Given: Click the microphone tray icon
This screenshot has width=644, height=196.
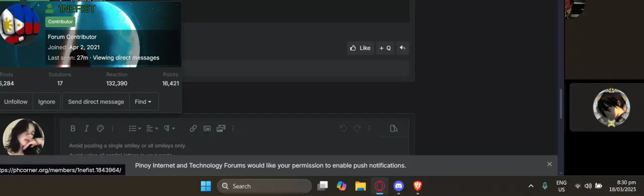Looking at the screenshot, I should coord(545,186).
